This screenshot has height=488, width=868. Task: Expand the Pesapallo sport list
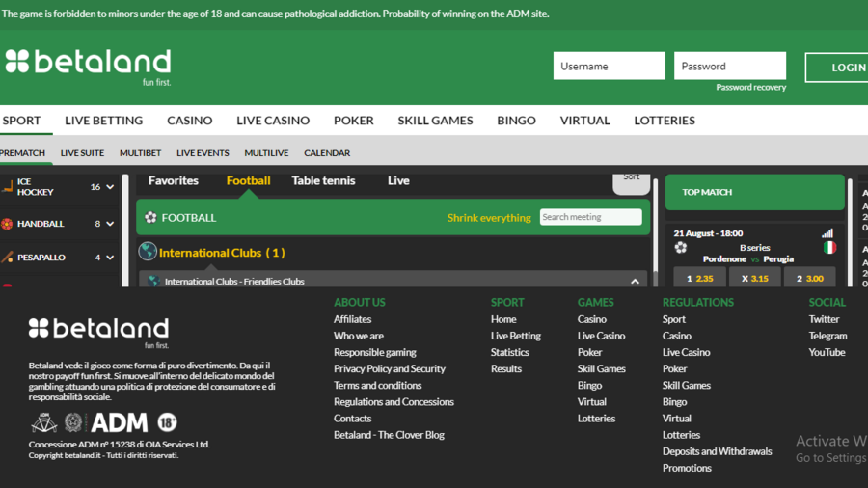pyautogui.click(x=110, y=258)
